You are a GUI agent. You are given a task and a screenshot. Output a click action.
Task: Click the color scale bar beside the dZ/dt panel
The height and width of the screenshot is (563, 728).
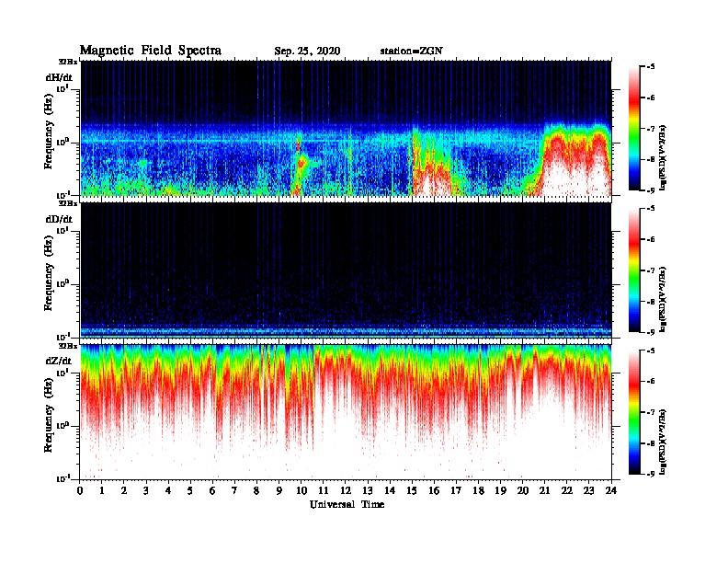coord(633,412)
